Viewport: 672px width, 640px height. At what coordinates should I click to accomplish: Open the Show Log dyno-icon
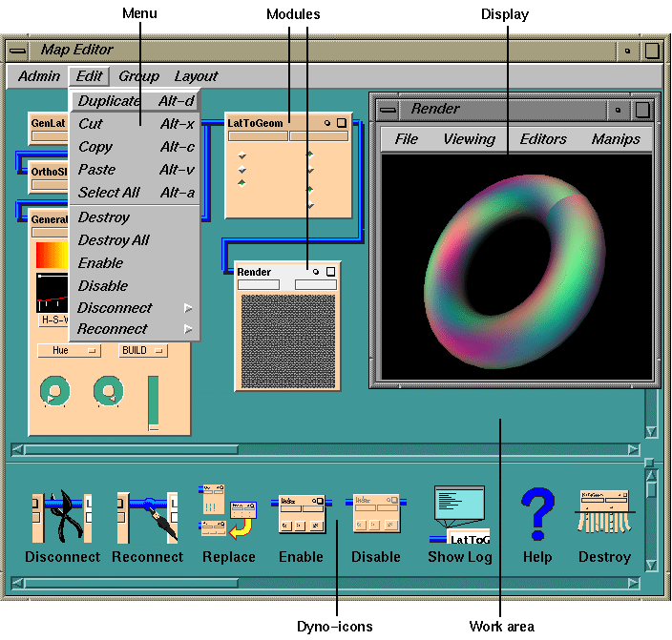pos(459,515)
